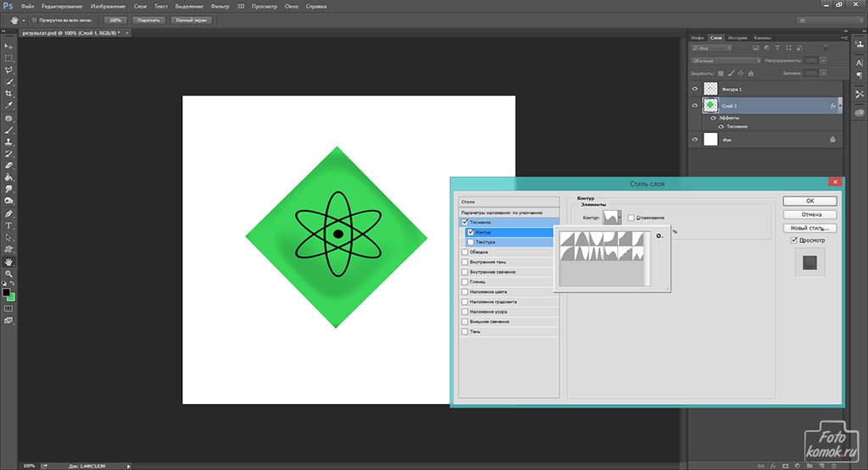Select the Hand tool in toolbox
Image resolution: width=868 pixels, height=470 pixels.
tap(8, 262)
